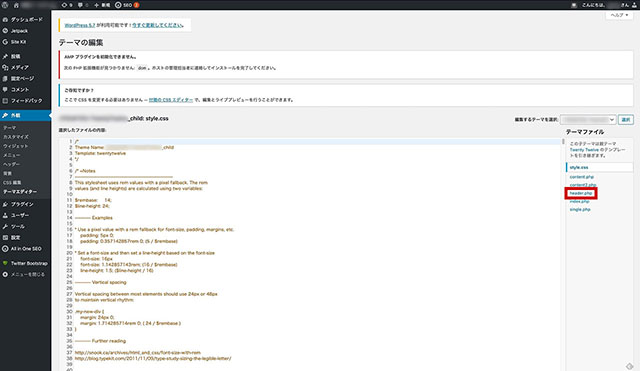This screenshot has width=640, height=371.
Task: Open the 設定 settings icon
Action: point(5,237)
